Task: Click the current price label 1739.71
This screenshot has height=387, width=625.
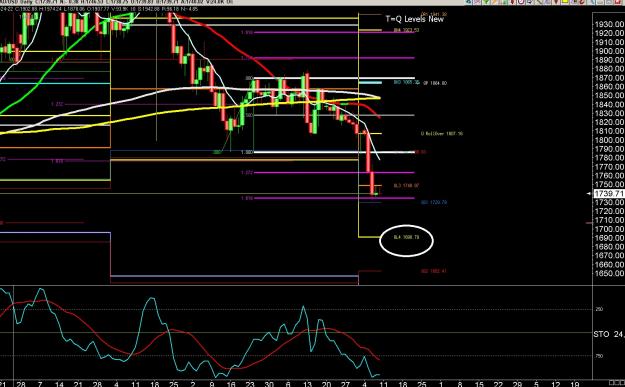Action: click(x=609, y=194)
